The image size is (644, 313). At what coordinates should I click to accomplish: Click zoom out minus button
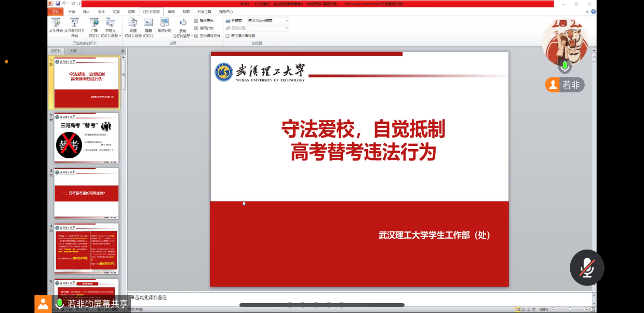[554, 309]
